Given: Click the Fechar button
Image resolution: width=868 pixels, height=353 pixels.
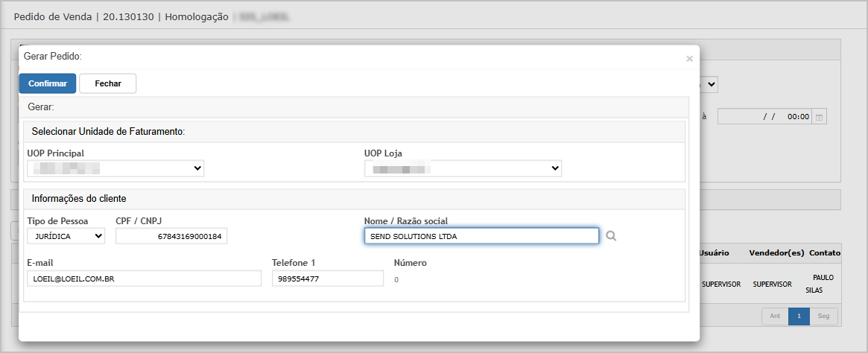Looking at the screenshot, I should pyautogui.click(x=107, y=83).
